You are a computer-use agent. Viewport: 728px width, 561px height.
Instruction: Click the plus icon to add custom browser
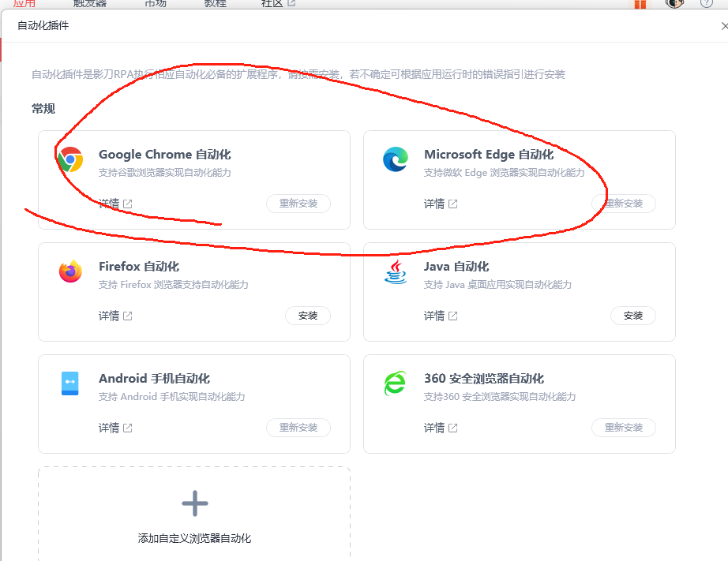(x=194, y=503)
